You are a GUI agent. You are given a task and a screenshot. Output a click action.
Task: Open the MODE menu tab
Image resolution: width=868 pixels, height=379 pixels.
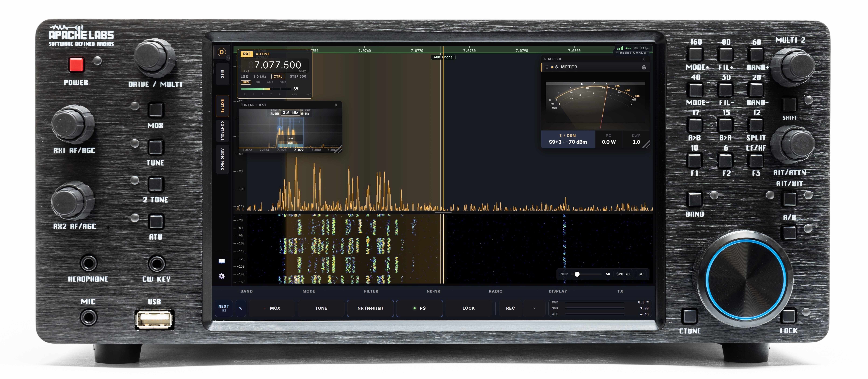point(309,291)
